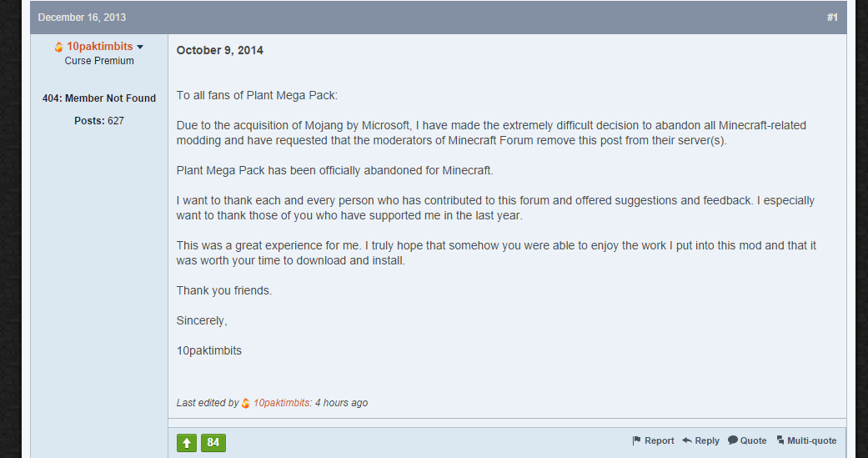
Task: Click the curved reply arrow icon
Action: click(x=687, y=440)
